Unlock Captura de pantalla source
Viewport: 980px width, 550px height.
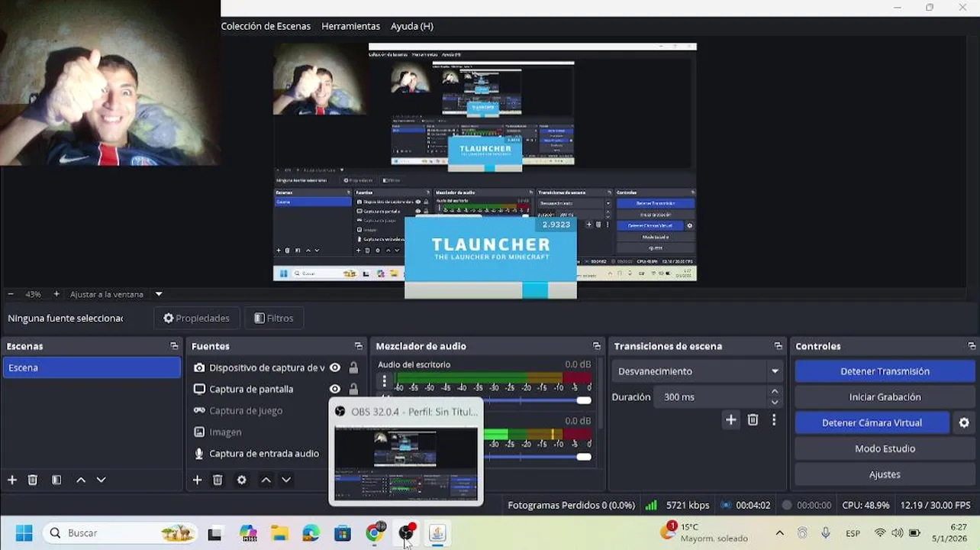[353, 389]
